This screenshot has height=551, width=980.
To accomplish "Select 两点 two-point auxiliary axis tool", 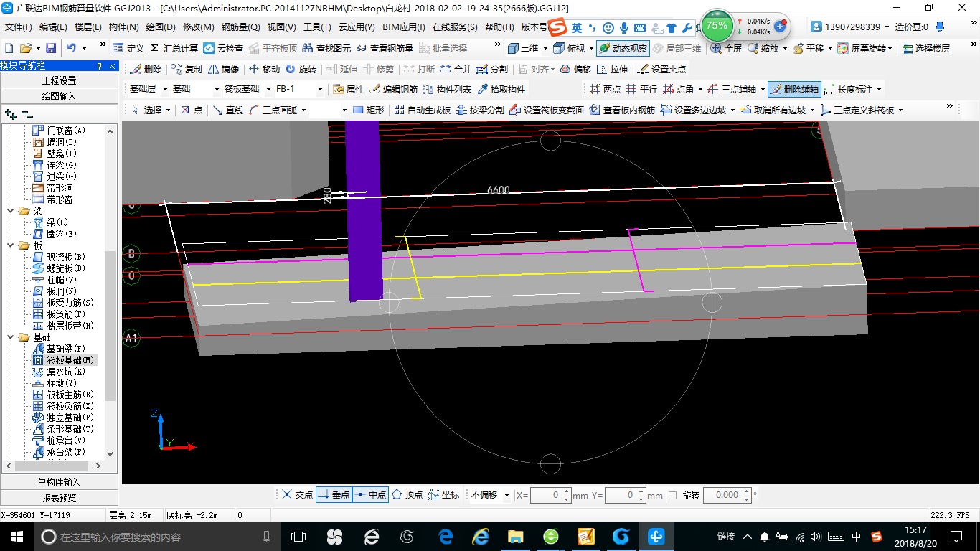I will coord(605,89).
